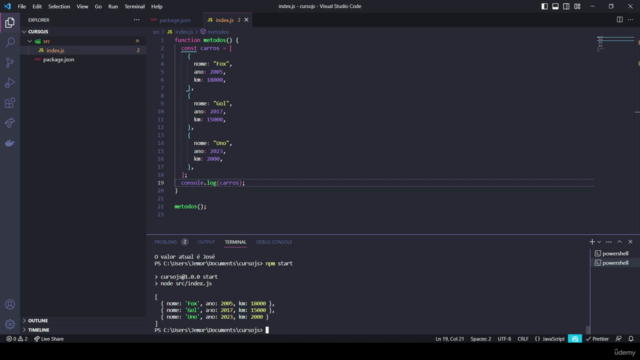Click line number 22 in gutter

pos(161,207)
